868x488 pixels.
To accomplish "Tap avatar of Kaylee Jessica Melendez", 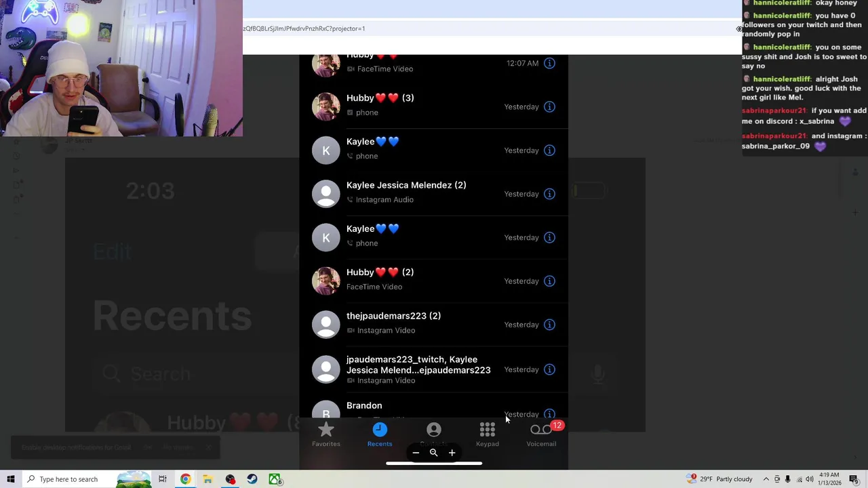I will (x=325, y=194).
